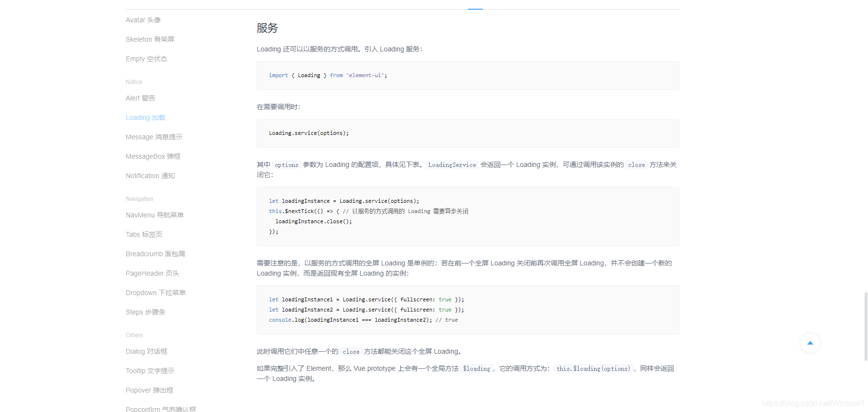The width and height of the screenshot is (868, 412).
Task: Click the let loadingInstance1 code line
Action: pos(367,299)
